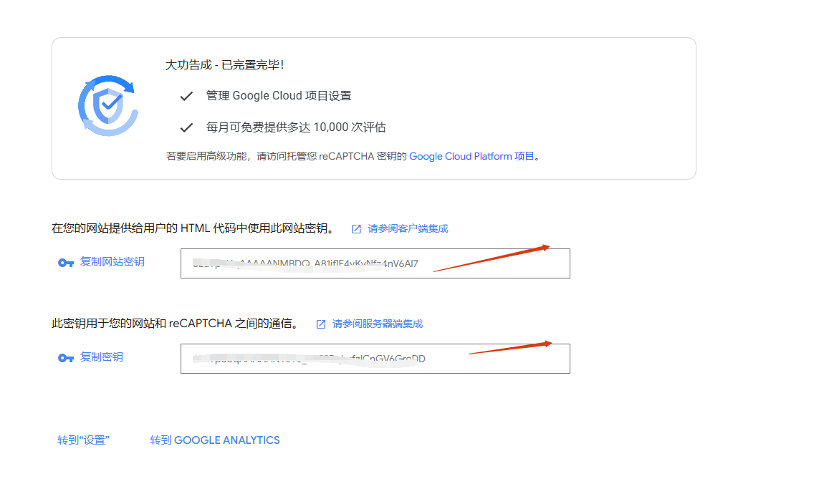This screenshot has height=504, width=824.
Task: Open the 请参阅客户端集成 link
Action: (x=408, y=229)
